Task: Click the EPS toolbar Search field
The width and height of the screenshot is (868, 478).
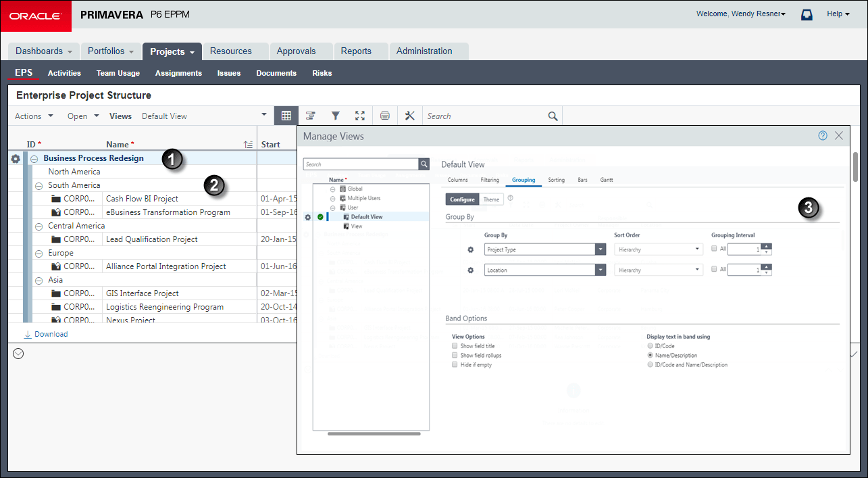Action: (x=485, y=116)
